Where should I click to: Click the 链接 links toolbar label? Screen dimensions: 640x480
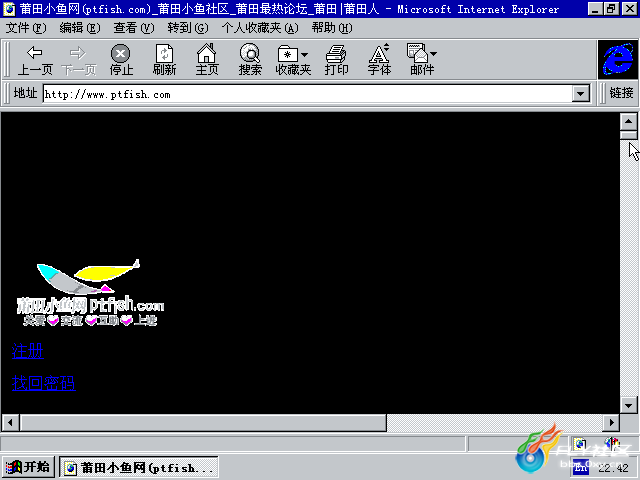[x=621, y=93]
